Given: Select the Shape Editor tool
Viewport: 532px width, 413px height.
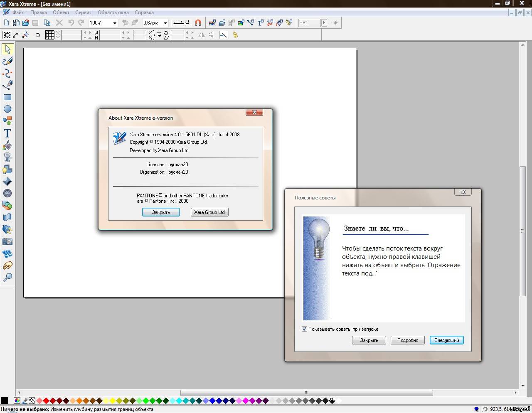Looking at the screenshot, I should [7, 73].
